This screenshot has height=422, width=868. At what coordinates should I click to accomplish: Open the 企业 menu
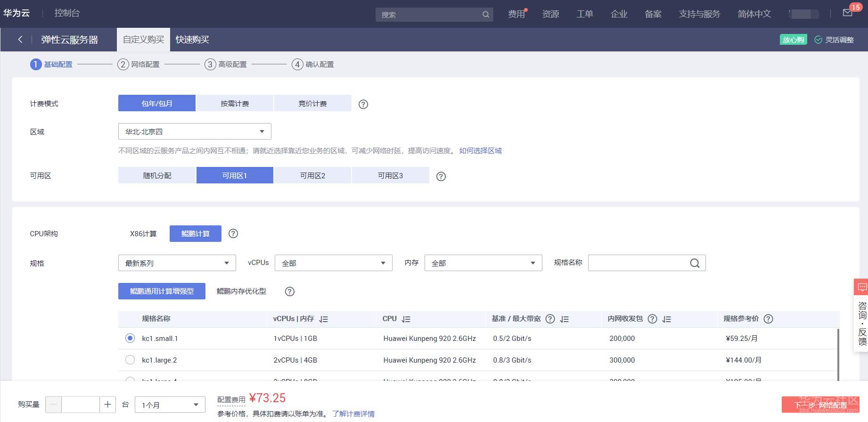coord(619,14)
